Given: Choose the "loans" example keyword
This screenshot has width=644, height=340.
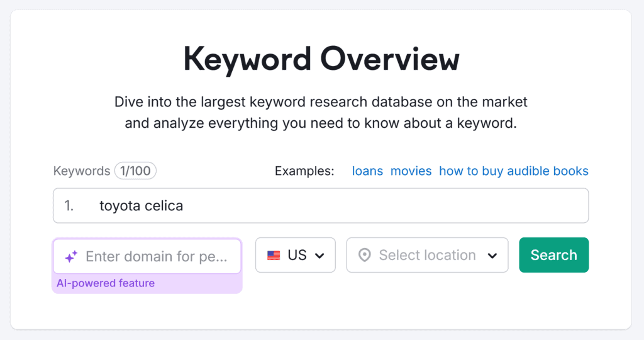Looking at the screenshot, I should coord(367,171).
